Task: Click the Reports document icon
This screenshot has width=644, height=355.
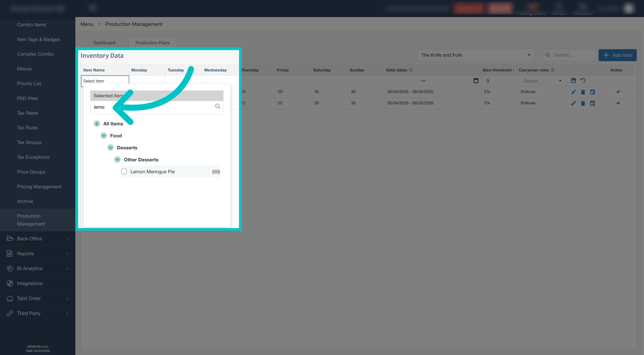Action: [x=10, y=253]
